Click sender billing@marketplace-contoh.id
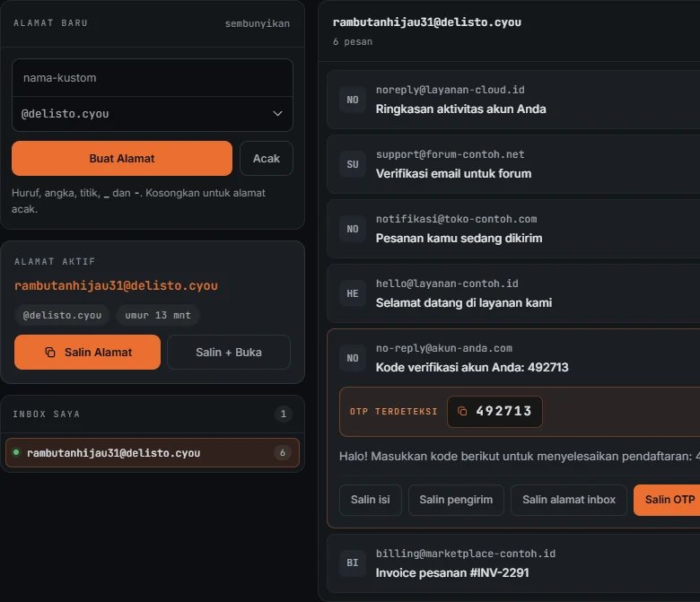The image size is (700, 602). [466, 554]
